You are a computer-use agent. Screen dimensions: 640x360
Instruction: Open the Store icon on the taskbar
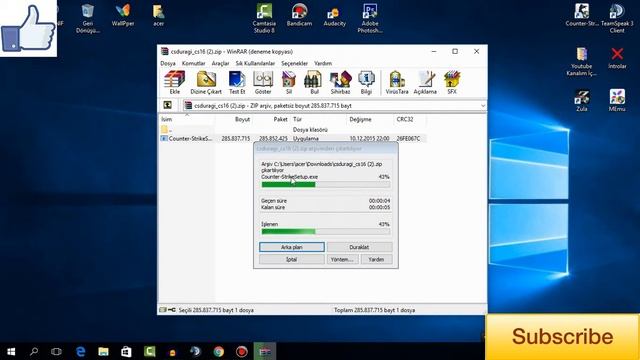[x=126, y=351]
